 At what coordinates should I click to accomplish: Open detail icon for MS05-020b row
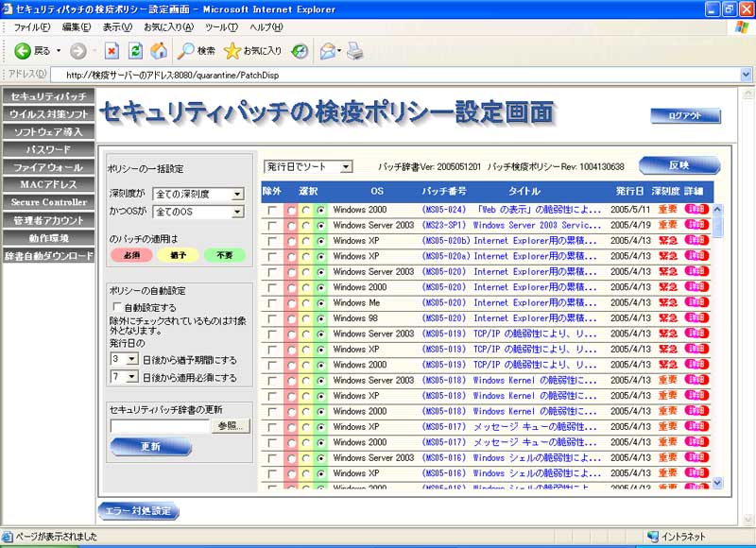click(x=696, y=240)
